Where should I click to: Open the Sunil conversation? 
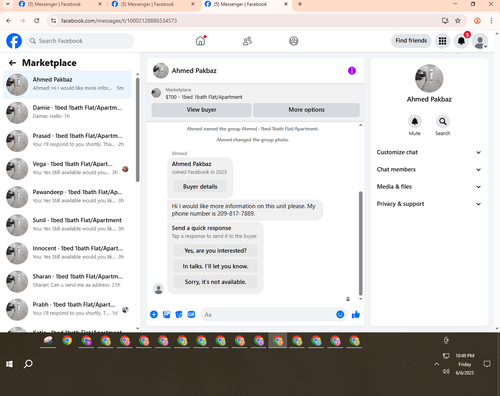[68, 225]
